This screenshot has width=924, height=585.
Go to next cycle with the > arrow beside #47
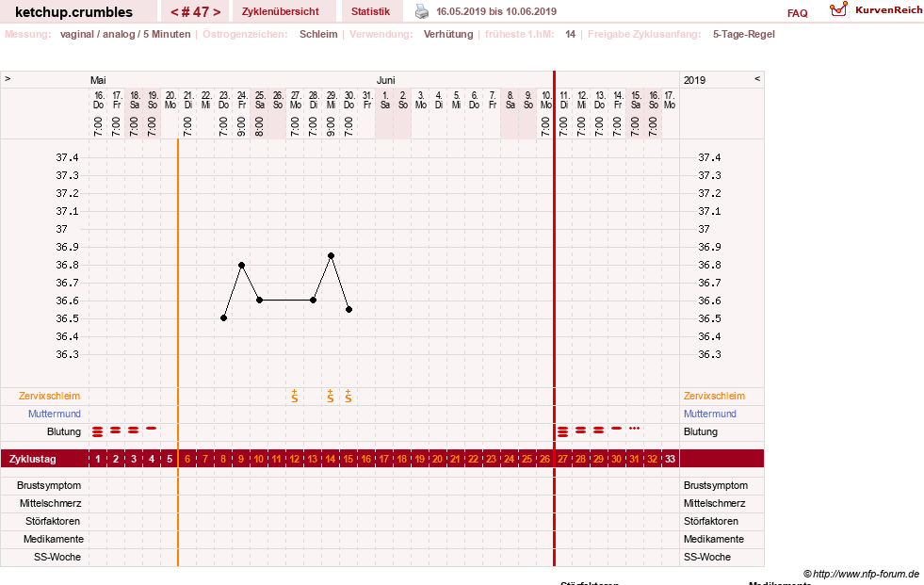(217, 12)
